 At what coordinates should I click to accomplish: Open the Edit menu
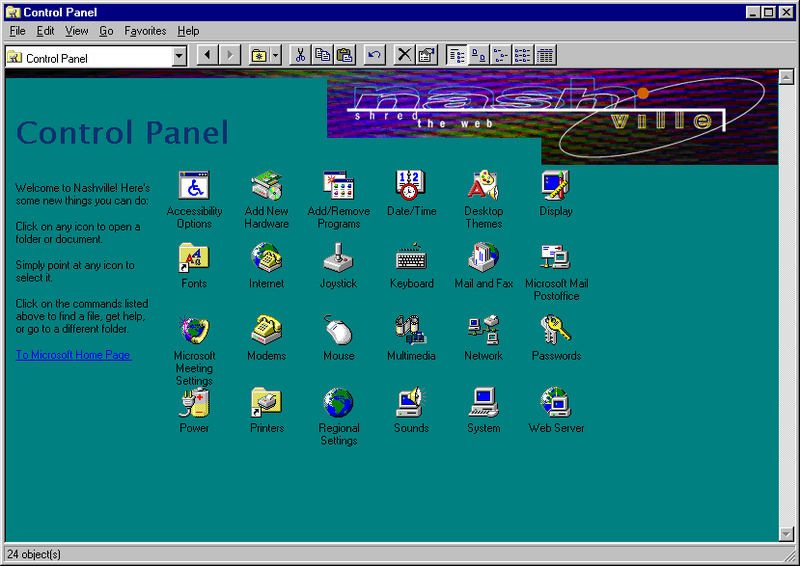(45, 31)
